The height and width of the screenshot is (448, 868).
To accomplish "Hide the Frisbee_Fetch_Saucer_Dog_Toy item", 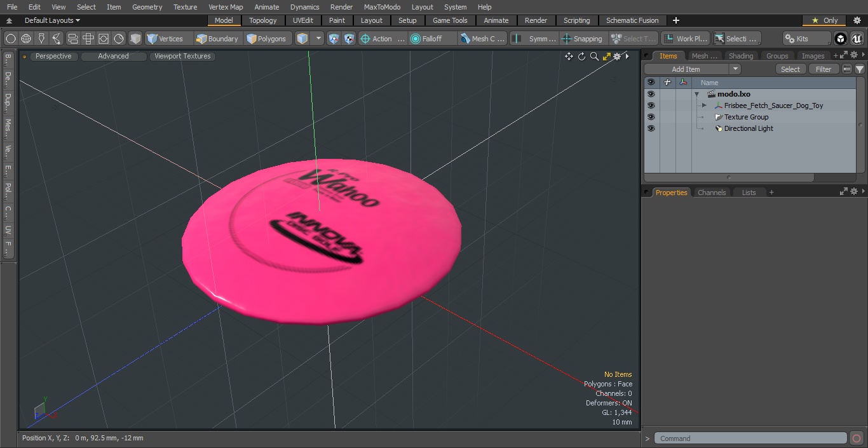I will click(651, 105).
